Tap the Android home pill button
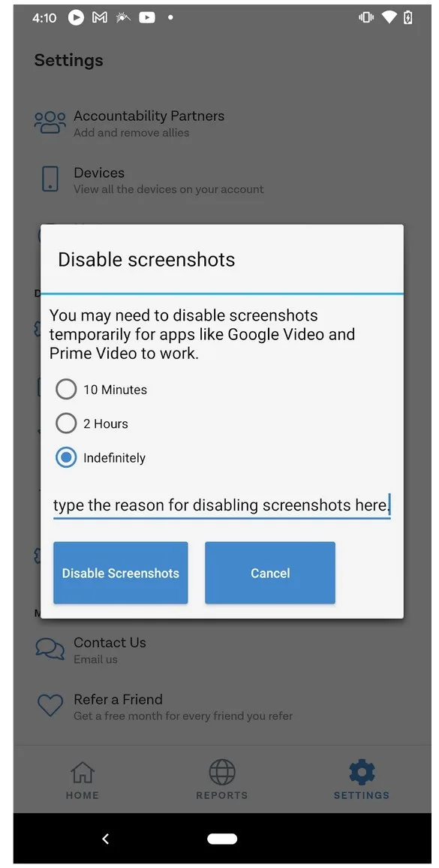 (222, 839)
